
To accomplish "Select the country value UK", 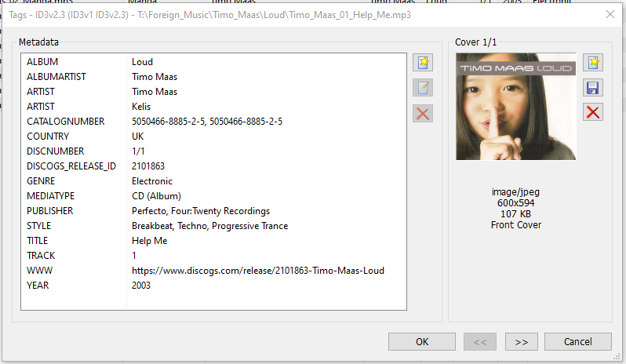I will click(138, 136).
